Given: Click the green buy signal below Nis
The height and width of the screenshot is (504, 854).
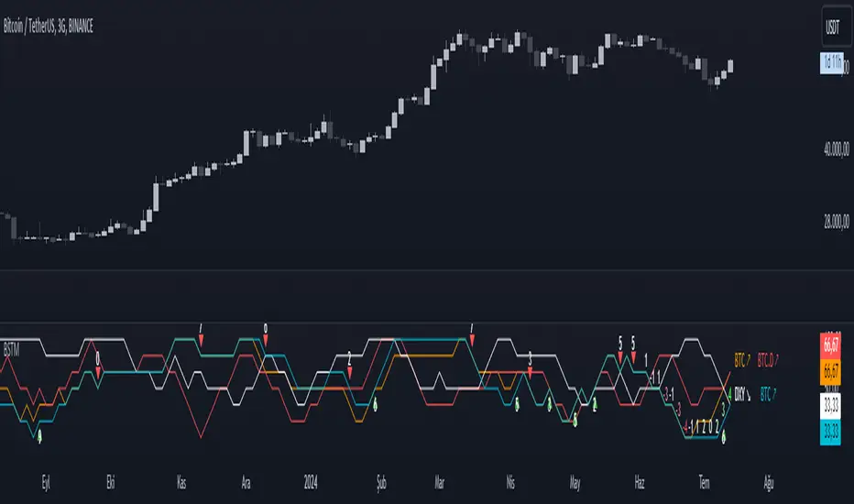Looking at the screenshot, I should pyautogui.click(x=517, y=404).
